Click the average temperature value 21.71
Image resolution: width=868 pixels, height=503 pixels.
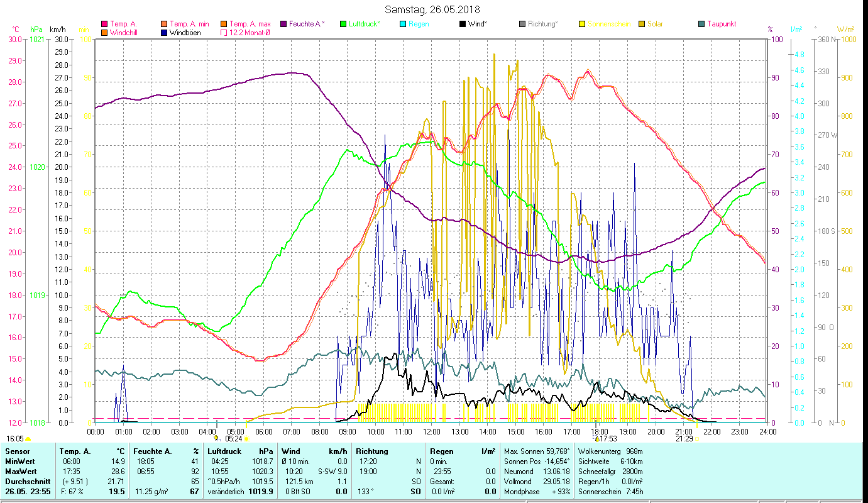click(x=116, y=482)
